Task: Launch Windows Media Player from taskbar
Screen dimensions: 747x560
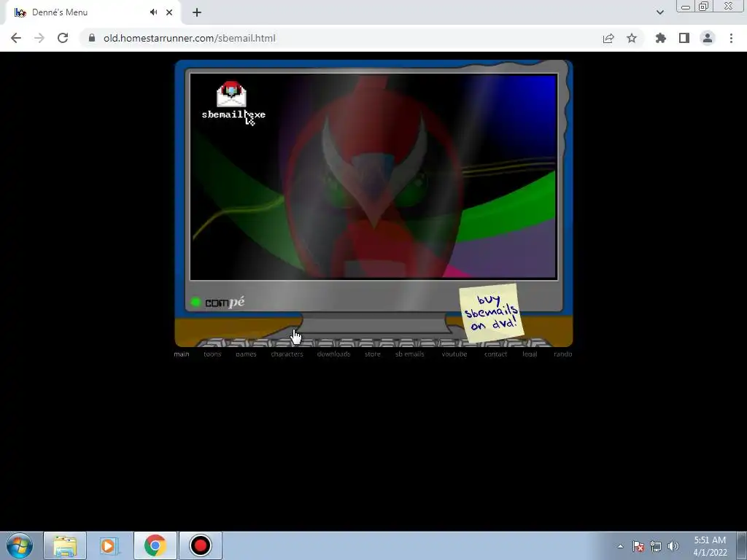Action: point(109,545)
